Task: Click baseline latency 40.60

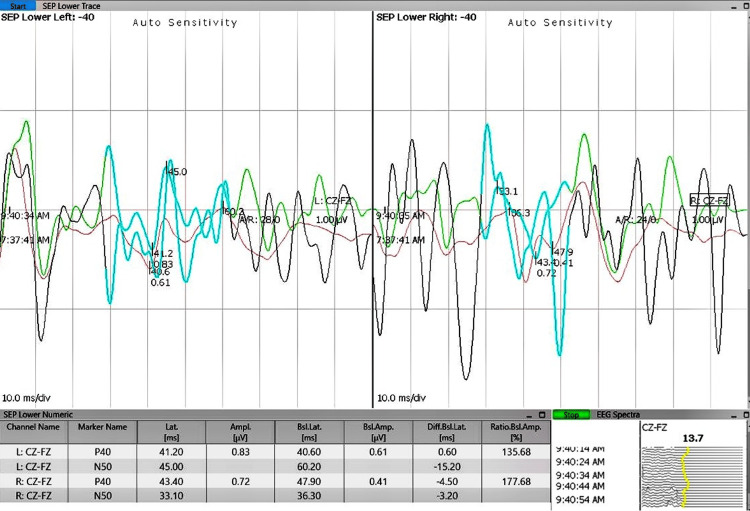Action: (309, 452)
